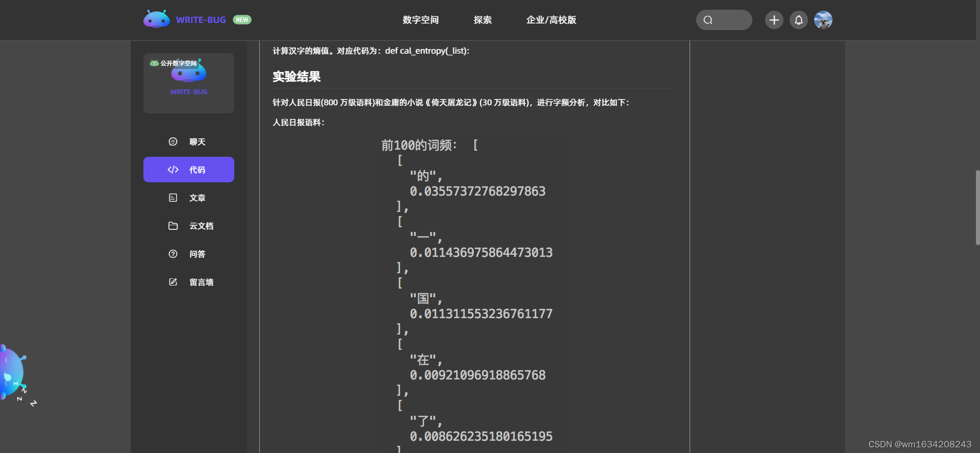
Task: Click the 前100的词频 output line
Action: [x=429, y=145]
